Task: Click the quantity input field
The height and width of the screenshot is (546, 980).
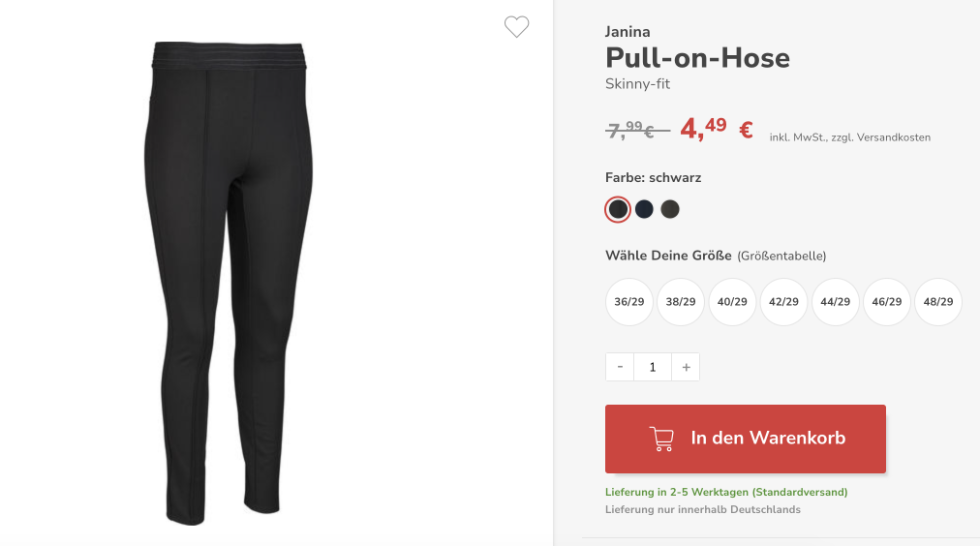Action: pyautogui.click(x=653, y=367)
